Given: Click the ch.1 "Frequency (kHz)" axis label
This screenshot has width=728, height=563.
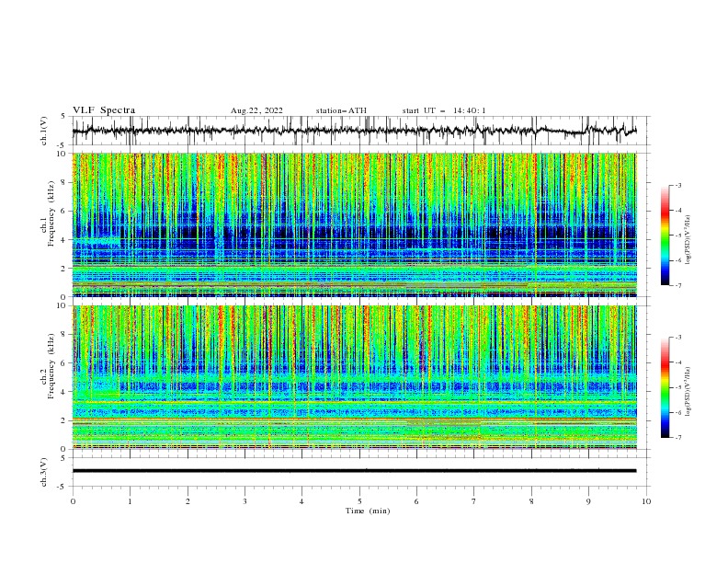Looking at the screenshot, I should coord(51,214).
